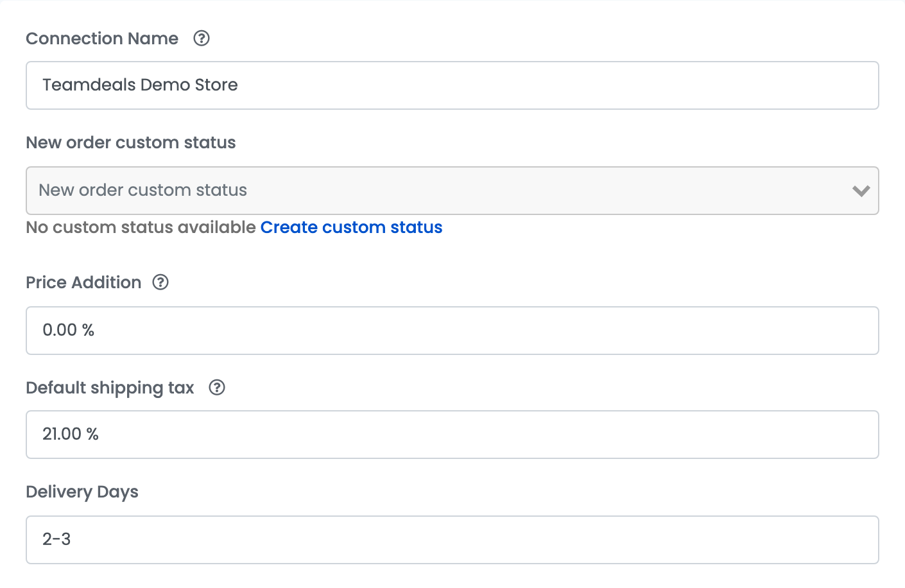Select the 'New order custom status' heading label
This screenshot has height=588, width=905.
[131, 143]
